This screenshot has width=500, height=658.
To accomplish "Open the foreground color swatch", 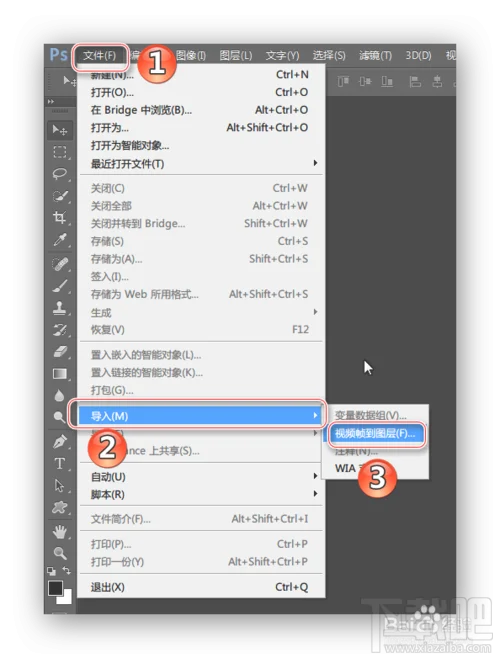I will pos(55,588).
